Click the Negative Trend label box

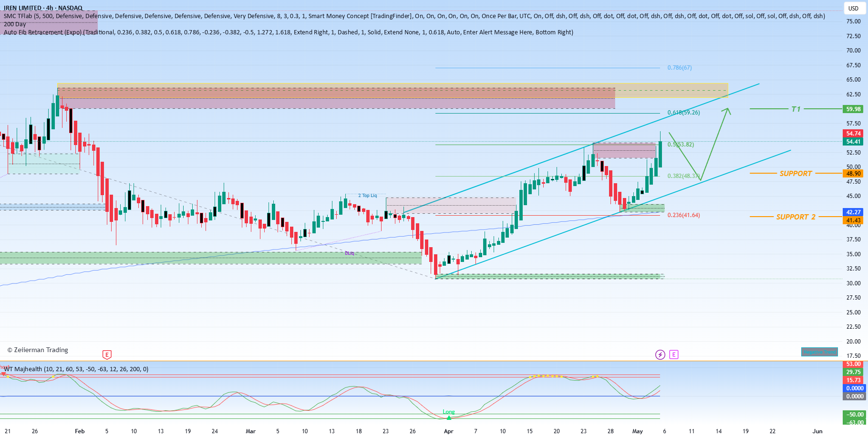point(819,352)
